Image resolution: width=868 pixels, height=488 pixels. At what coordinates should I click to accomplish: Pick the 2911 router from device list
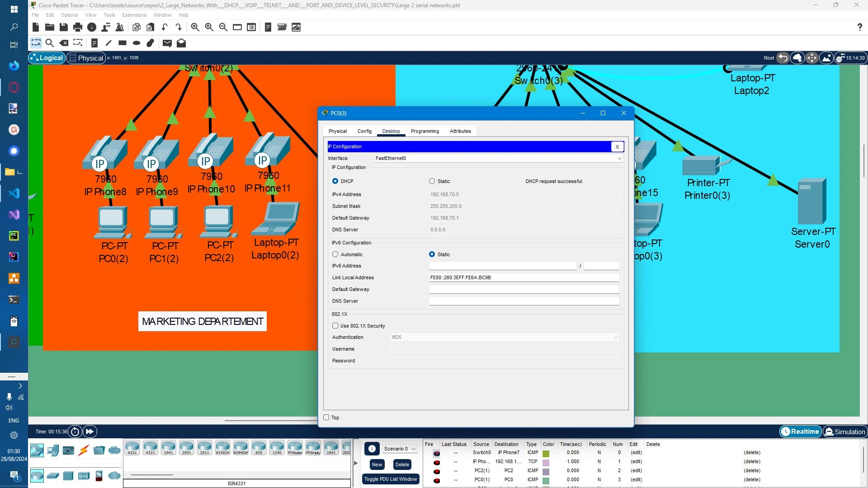click(204, 447)
